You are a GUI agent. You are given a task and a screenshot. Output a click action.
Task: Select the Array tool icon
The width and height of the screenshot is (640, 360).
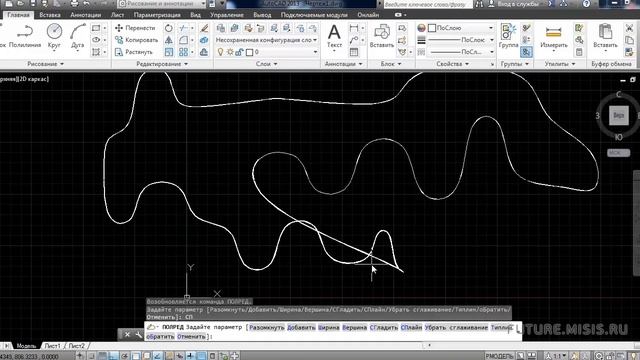(184, 52)
